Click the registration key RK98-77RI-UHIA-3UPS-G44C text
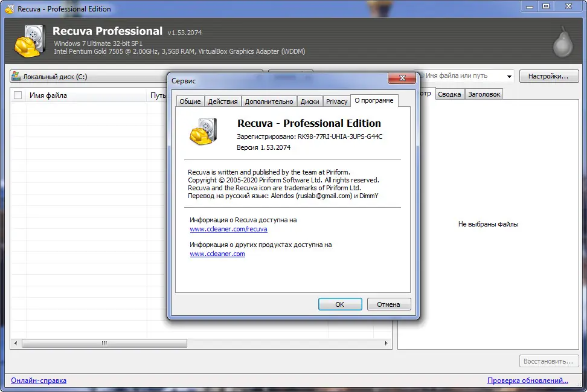The height and width of the screenshot is (392, 587). [x=340, y=137]
